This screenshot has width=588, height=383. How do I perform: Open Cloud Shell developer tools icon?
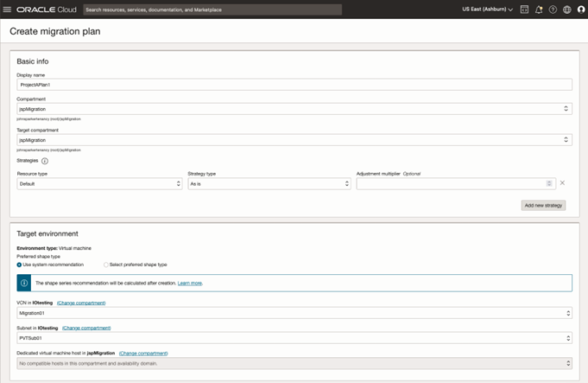coord(524,10)
